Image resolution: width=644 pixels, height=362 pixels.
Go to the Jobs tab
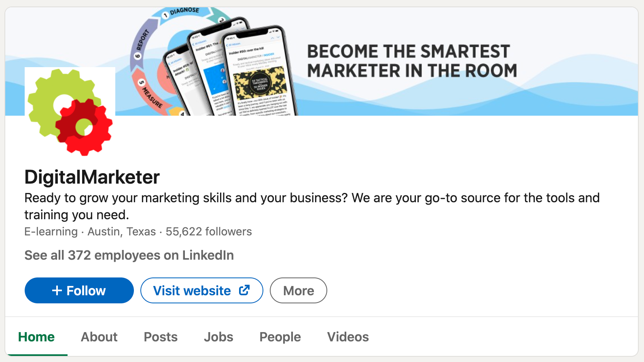[x=218, y=337]
